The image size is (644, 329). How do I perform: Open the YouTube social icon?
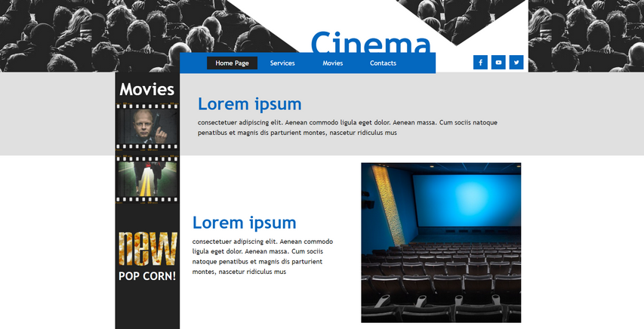tap(498, 63)
